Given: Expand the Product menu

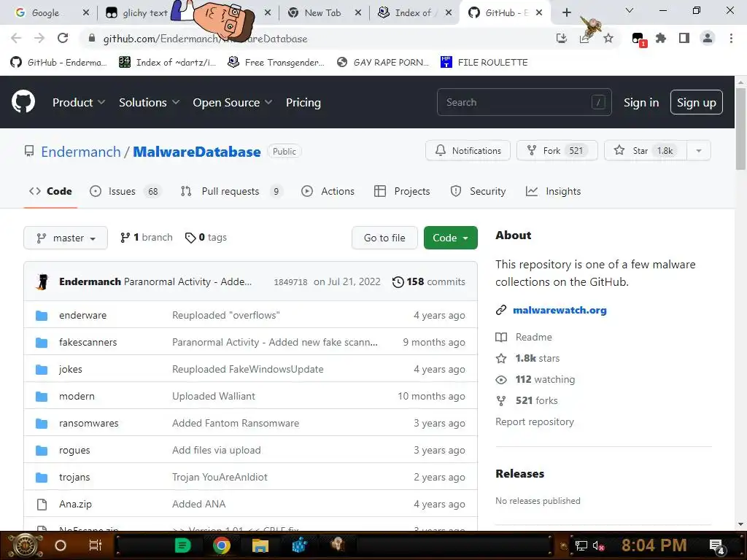Looking at the screenshot, I should pos(79,102).
